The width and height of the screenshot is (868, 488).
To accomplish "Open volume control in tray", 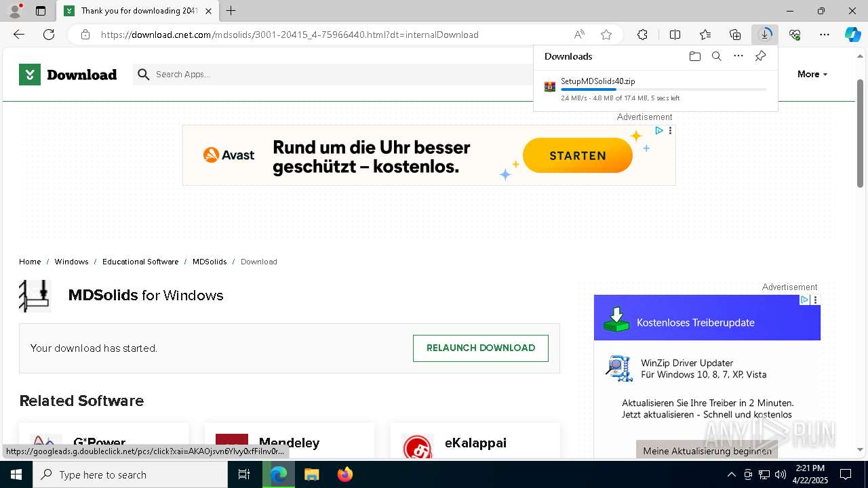I will point(781,474).
